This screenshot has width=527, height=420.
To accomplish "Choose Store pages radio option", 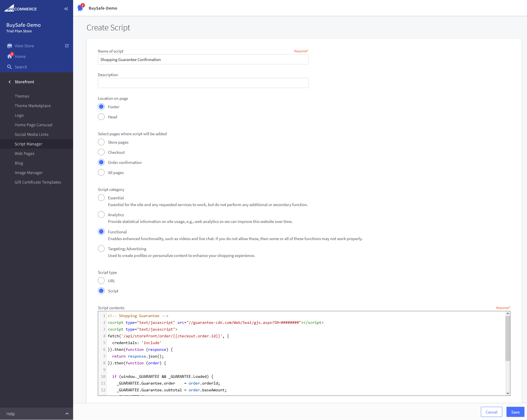I will click(x=101, y=142).
